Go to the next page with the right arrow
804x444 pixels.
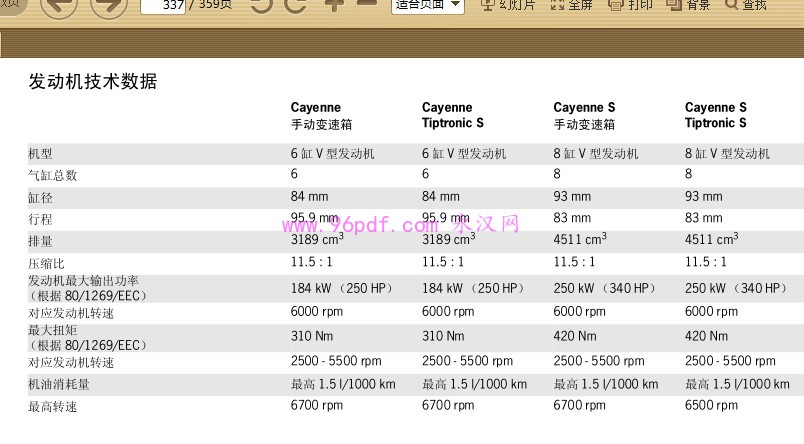tap(108, 6)
